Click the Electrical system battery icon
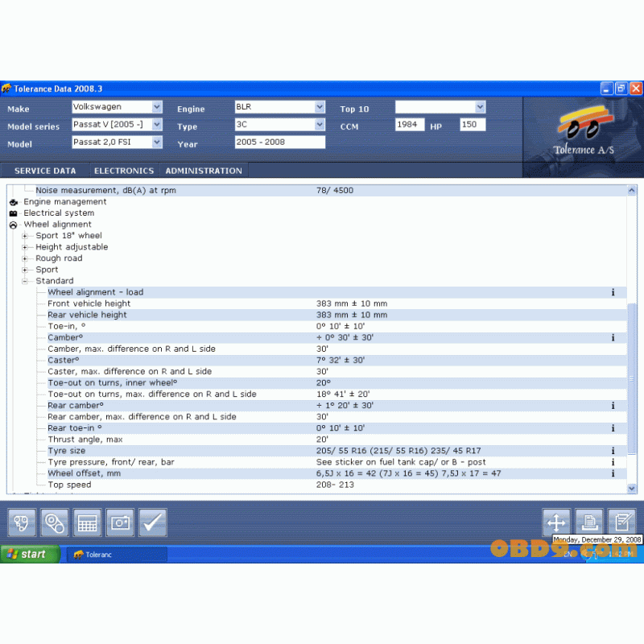The height and width of the screenshot is (644, 644). tap(14, 213)
